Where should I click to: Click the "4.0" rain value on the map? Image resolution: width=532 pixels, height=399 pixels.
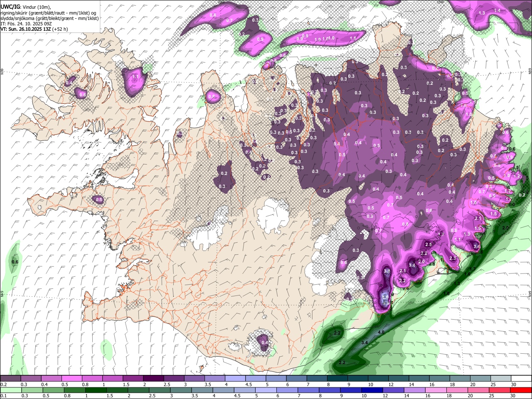(x=381, y=332)
